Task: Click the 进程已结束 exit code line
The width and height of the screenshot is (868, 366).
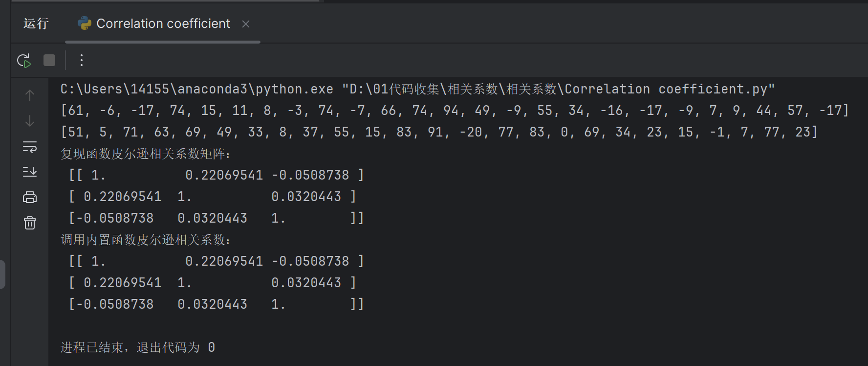Action: [x=138, y=347]
